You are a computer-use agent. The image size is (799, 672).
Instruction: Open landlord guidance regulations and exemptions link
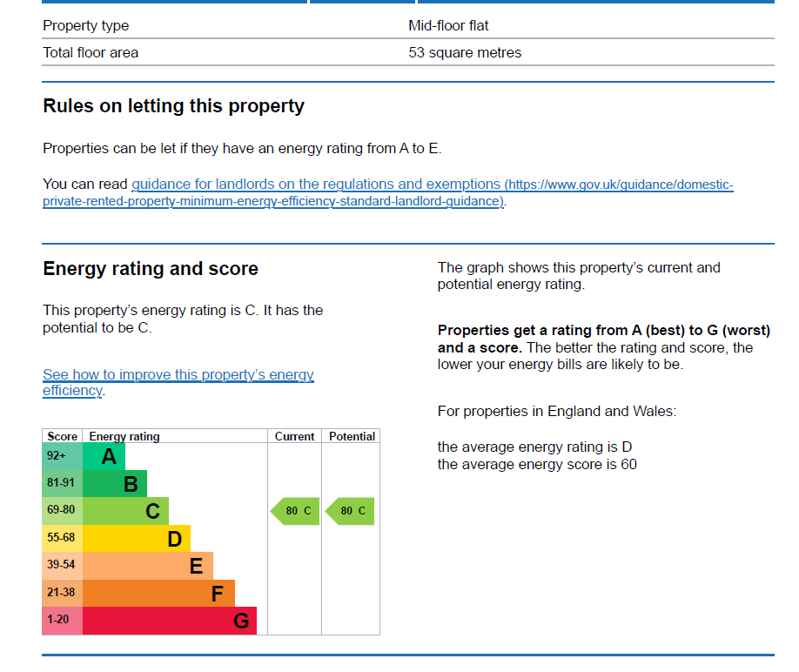pos(387,192)
